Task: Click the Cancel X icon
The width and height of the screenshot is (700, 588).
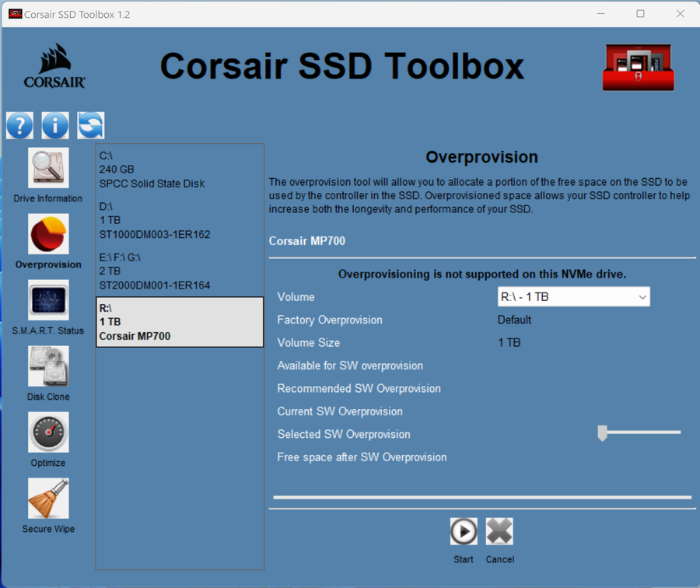Action: point(499,531)
